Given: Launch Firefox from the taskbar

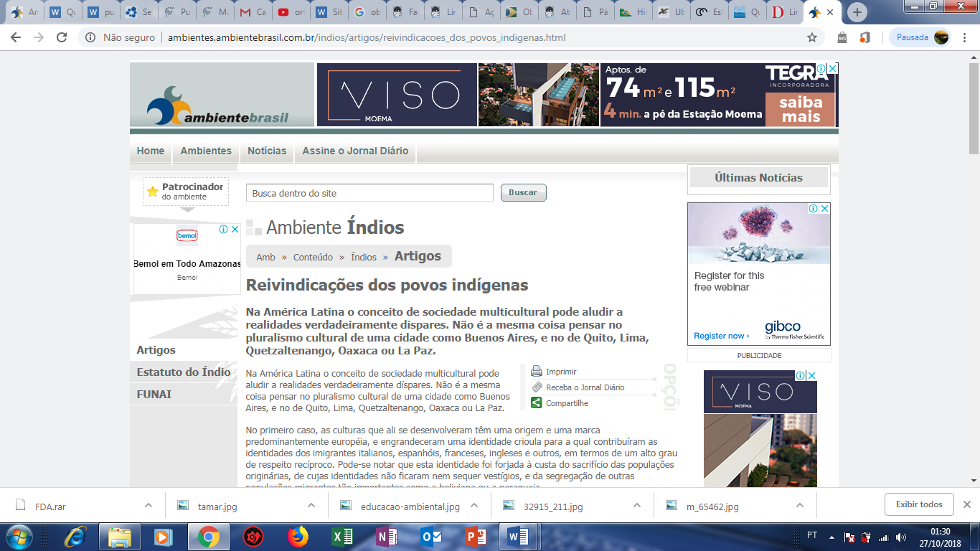Looking at the screenshot, I should pos(297,537).
